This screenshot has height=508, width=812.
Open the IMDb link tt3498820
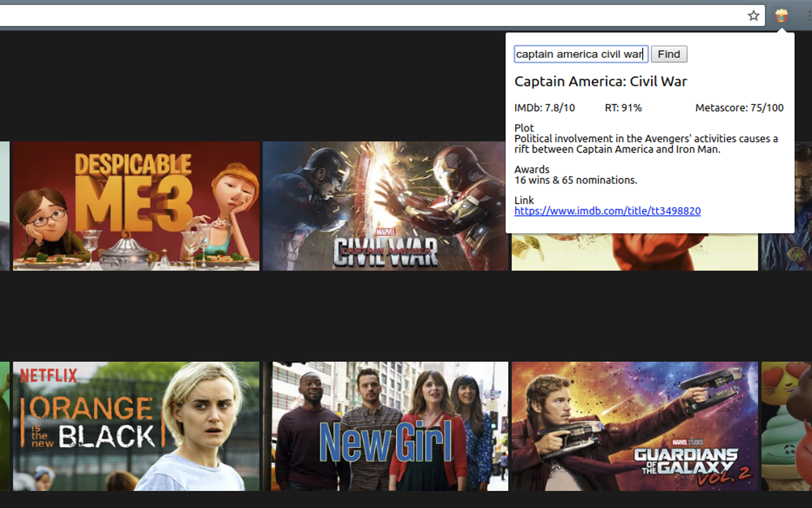pyautogui.click(x=607, y=211)
